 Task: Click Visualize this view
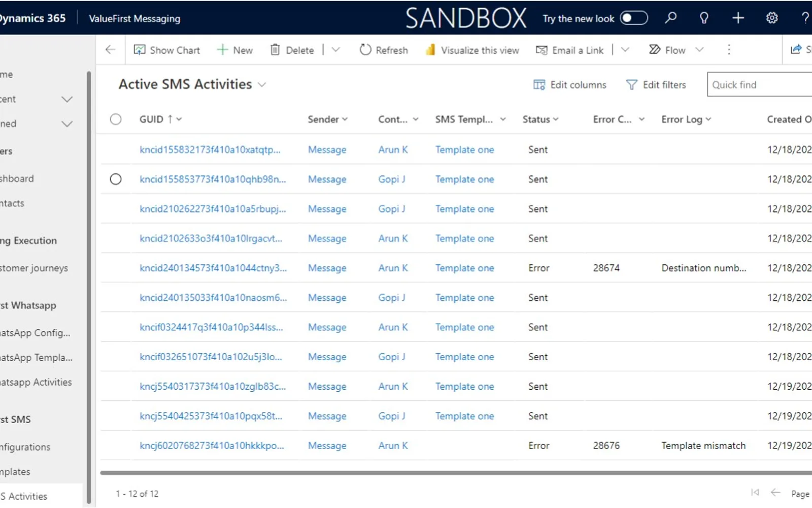pos(472,50)
